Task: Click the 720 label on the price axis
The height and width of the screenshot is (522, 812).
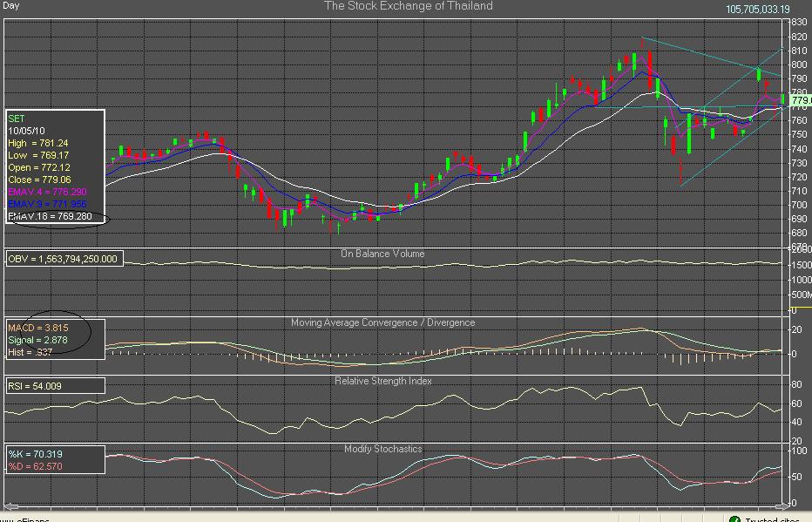Action: coord(800,177)
